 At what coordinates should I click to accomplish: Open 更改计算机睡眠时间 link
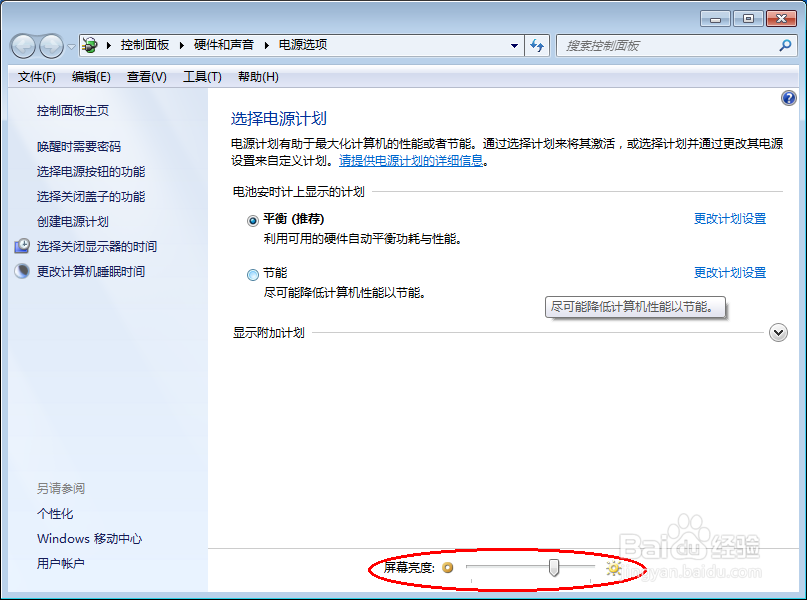coord(91,272)
